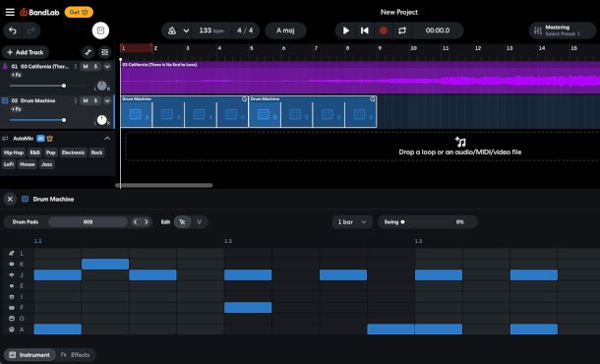
Task: Start playback with the Play button
Action: [346, 30]
